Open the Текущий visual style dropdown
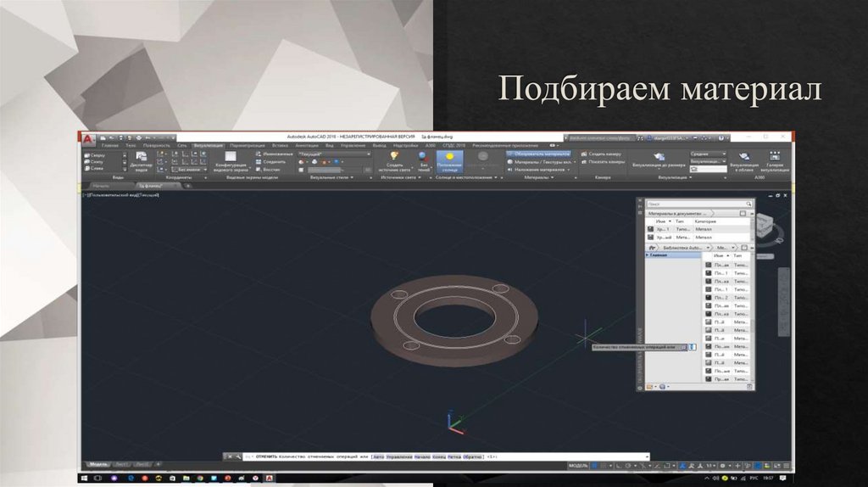Viewport: 868px width, 487px height. point(334,154)
